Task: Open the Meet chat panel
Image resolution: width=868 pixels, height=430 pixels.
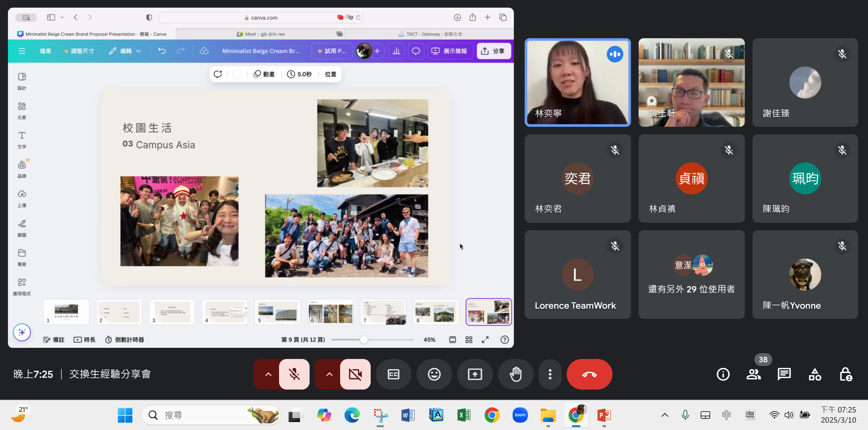Action: point(784,374)
